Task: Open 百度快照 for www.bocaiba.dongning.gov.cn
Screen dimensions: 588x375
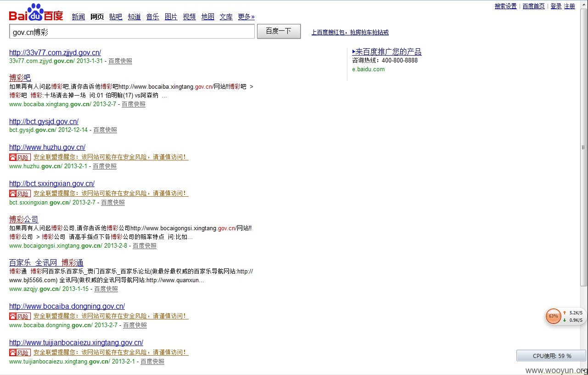Action: [135, 325]
